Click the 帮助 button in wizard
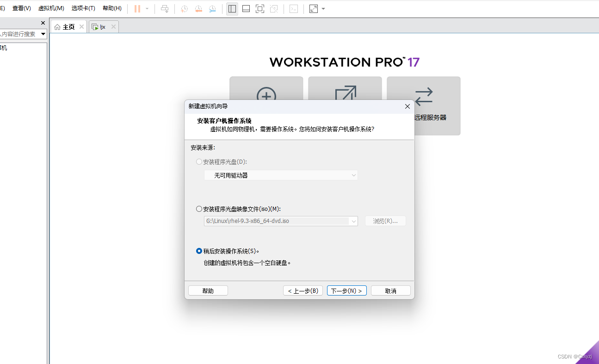Image resolution: width=599 pixels, height=364 pixels. pyautogui.click(x=208, y=291)
